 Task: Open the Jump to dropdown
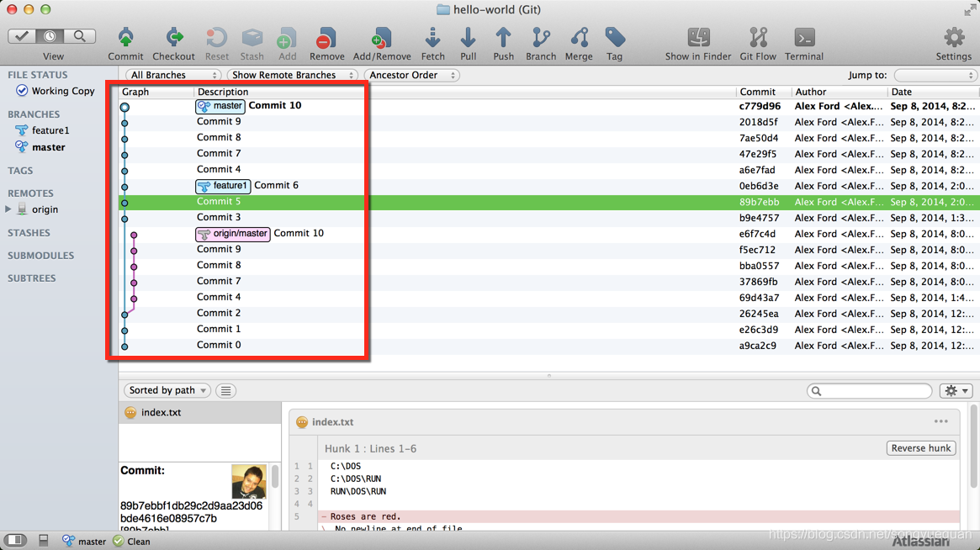tap(935, 75)
